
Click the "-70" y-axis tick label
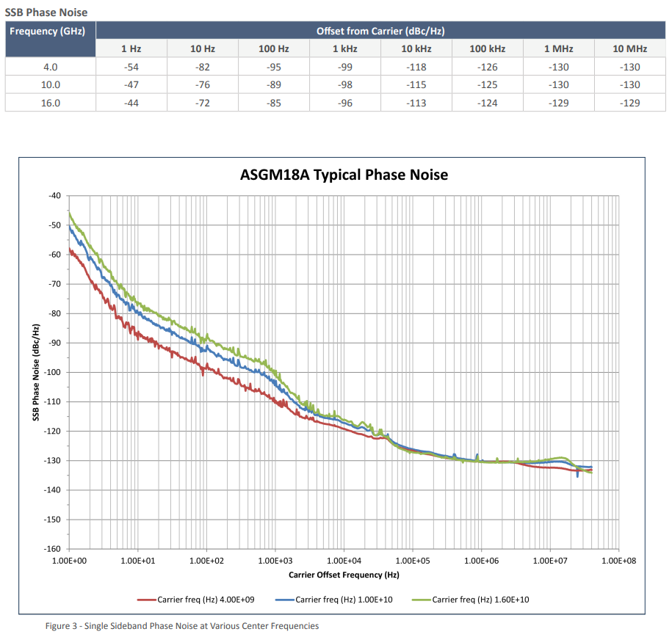coord(54,284)
